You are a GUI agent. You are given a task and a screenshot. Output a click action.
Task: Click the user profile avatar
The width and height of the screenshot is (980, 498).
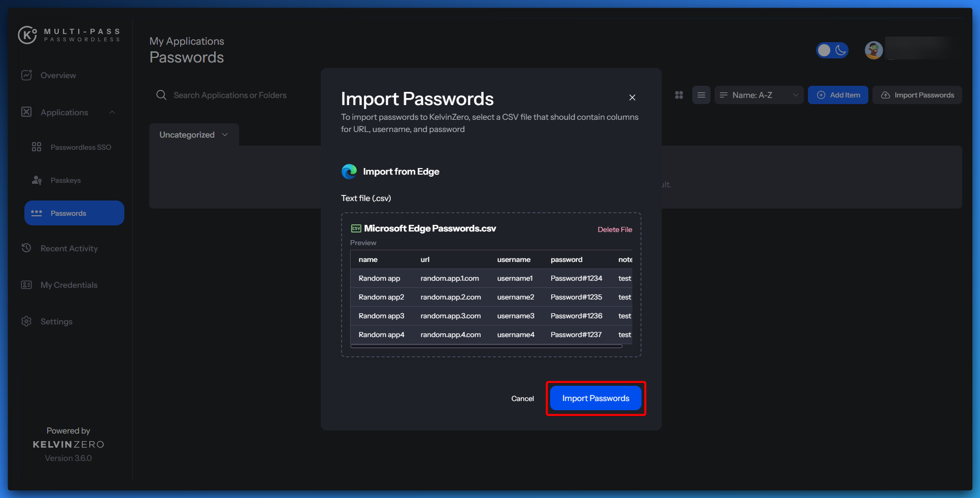pyautogui.click(x=873, y=50)
